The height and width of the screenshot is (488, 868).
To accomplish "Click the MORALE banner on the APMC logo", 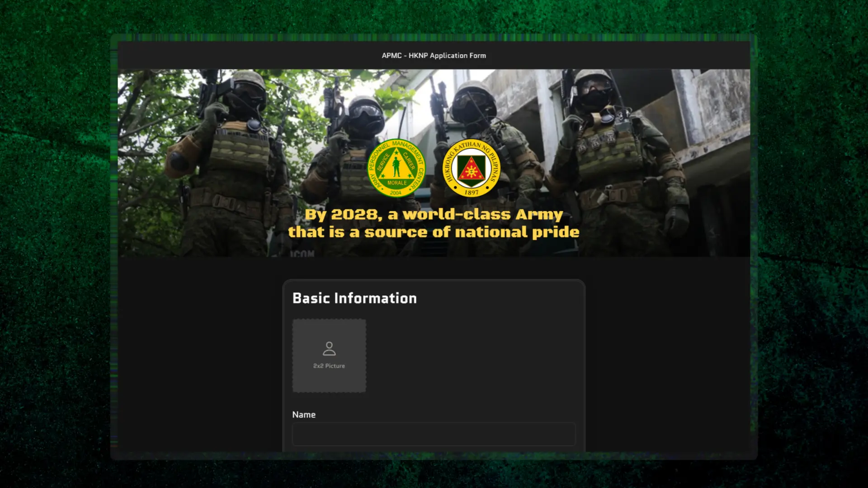I will coord(396,183).
